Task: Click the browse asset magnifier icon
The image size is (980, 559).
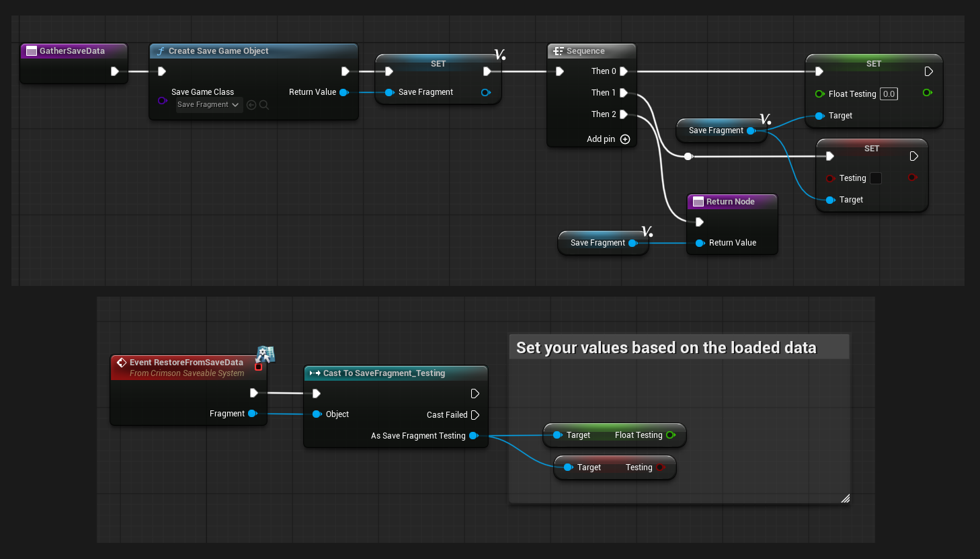Action: [x=264, y=105]
